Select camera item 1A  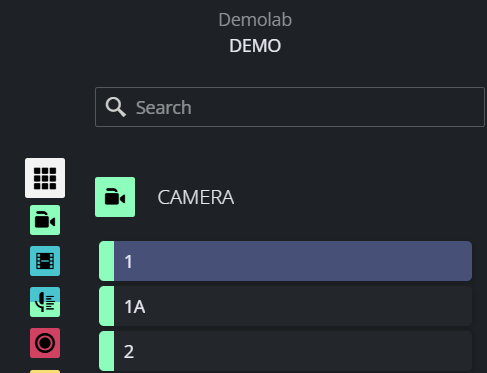(x=285, y=306)
